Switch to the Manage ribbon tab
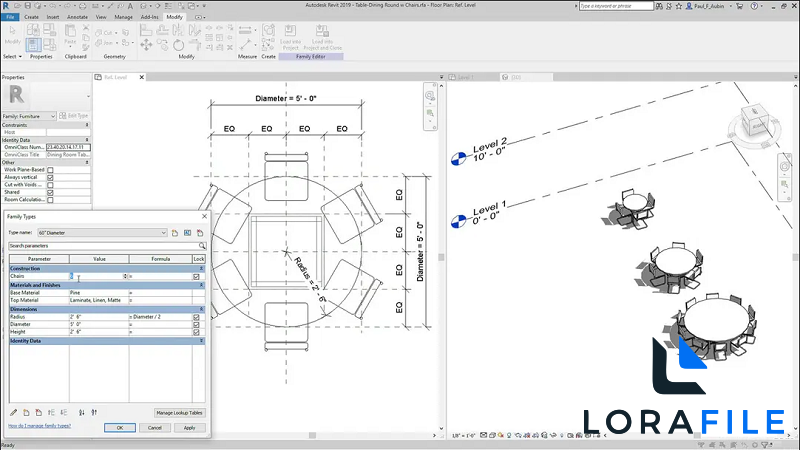Screen dimensions: 800x450 click(123, 17)
